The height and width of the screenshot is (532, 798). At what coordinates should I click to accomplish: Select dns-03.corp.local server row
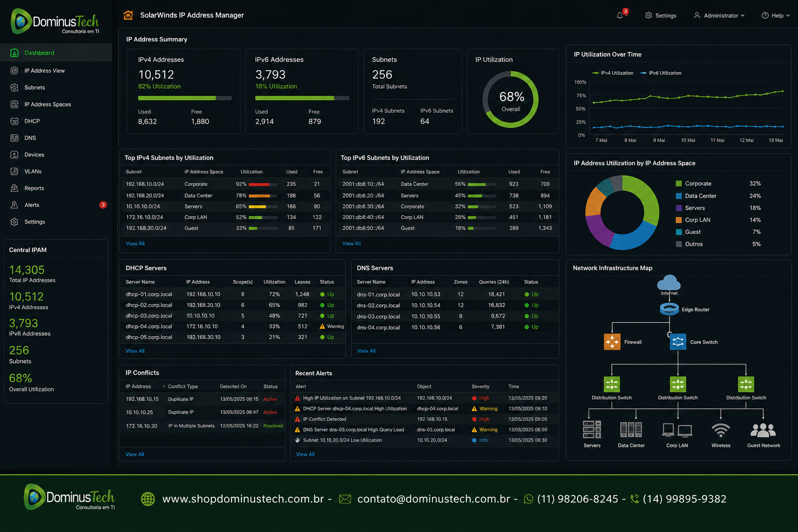point(455,316)
